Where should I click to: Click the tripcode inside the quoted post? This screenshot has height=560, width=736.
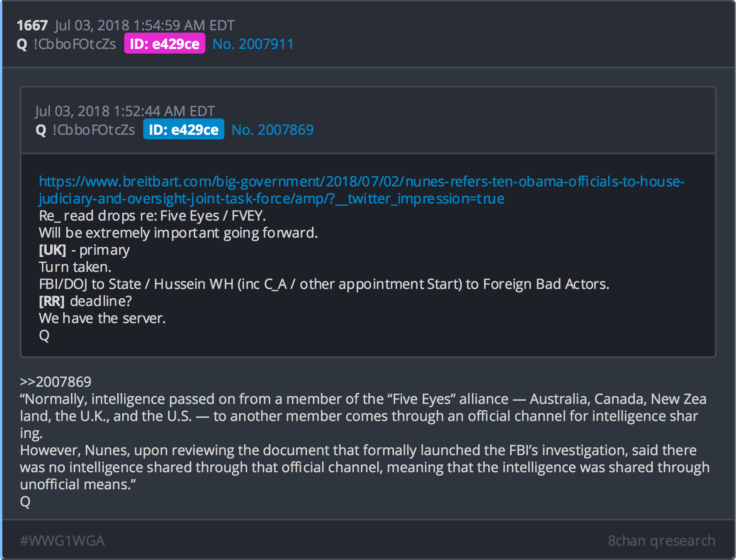pyautogui.click(x=94, y=130)
